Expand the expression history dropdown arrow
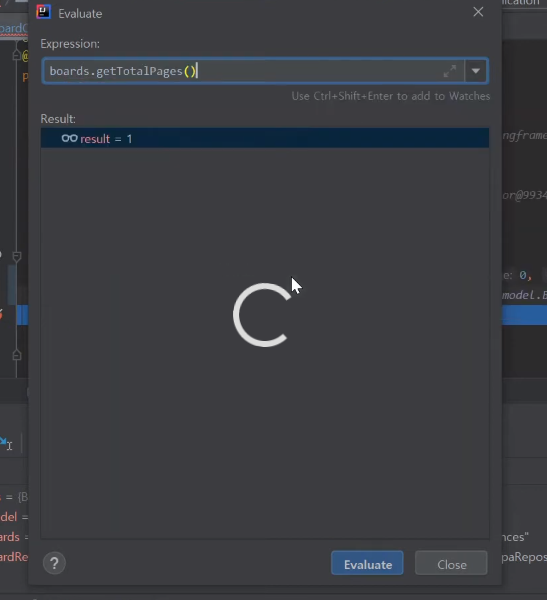This screenshot has width=547, height=600. [x=476, y=71]
